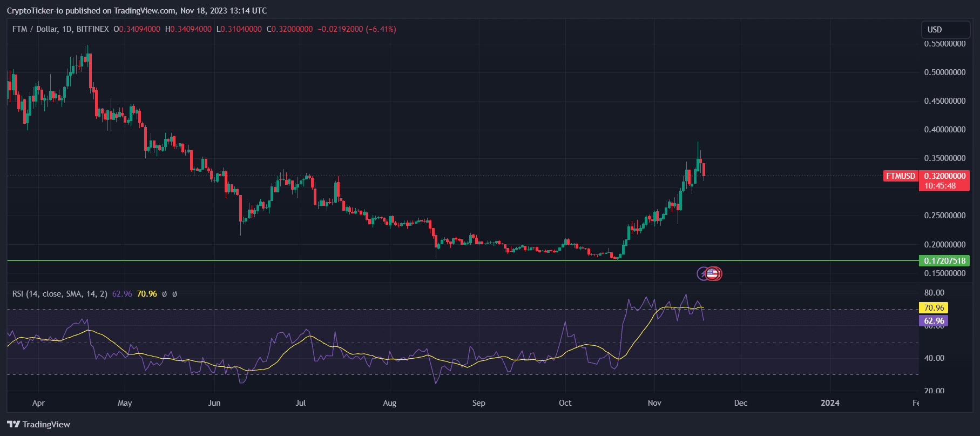The image size is (980, 436).
Task: Click the red FTMUSD symbol label
Action: click(901, 176)
